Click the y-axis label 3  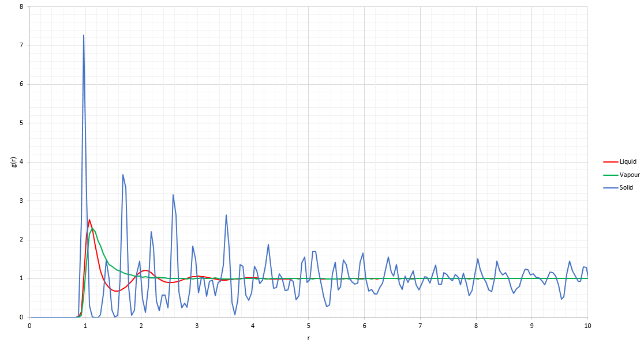21,201
